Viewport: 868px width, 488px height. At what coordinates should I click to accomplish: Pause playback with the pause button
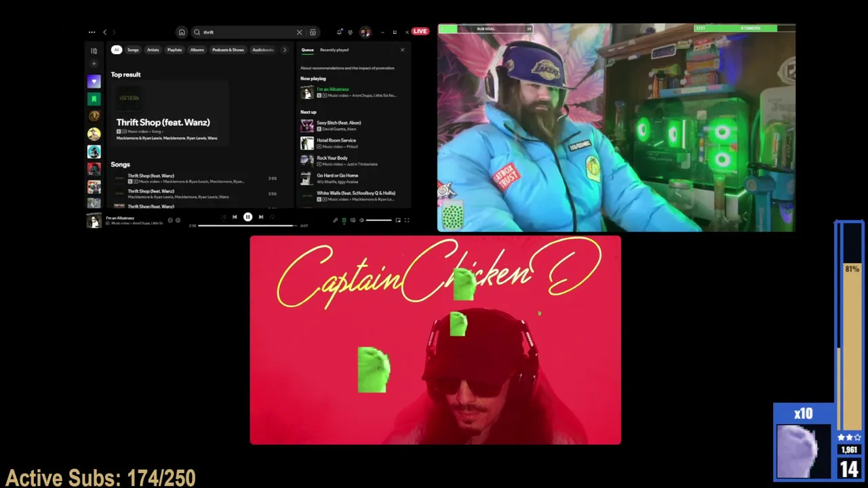pos(248,217)
